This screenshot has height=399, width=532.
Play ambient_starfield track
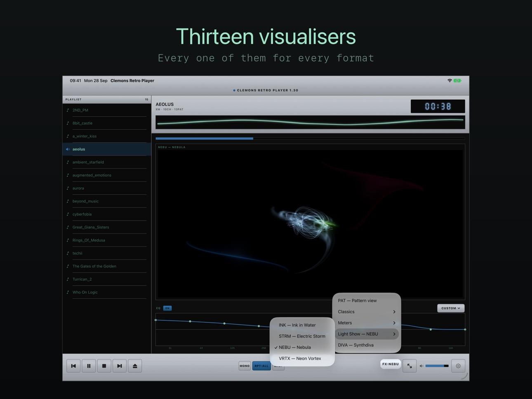tap(107, 162)
